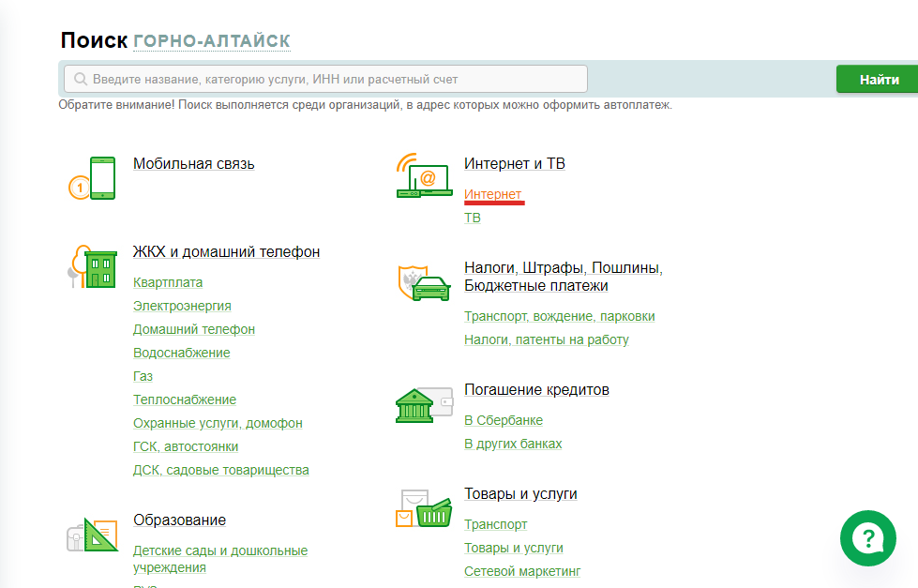918x588 pixels.
Task: Click the Найти search button
Action: tap(879, 80)
